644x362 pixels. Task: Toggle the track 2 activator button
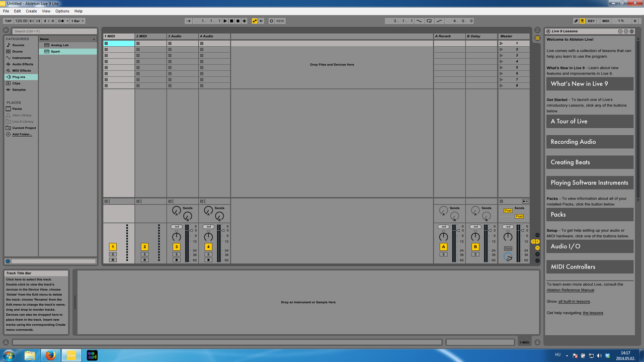coord(145,247)
